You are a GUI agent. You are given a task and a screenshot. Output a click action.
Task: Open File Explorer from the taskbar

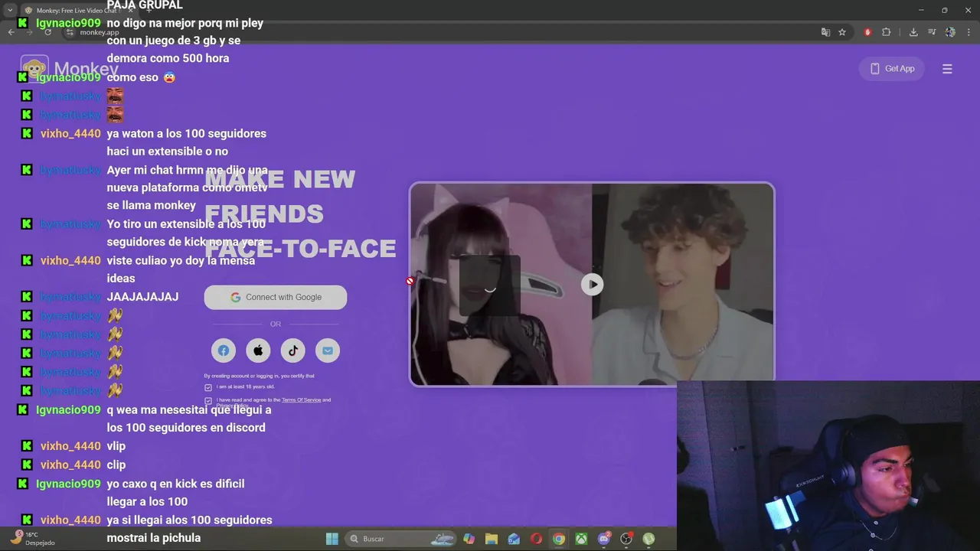pos(492,539)
